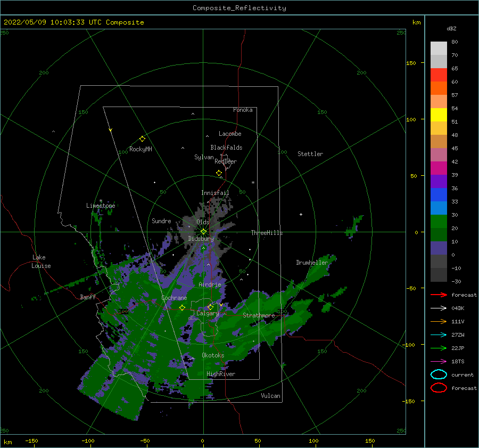
Task: Click the Airdrie city label
Action: click(210, 284)
